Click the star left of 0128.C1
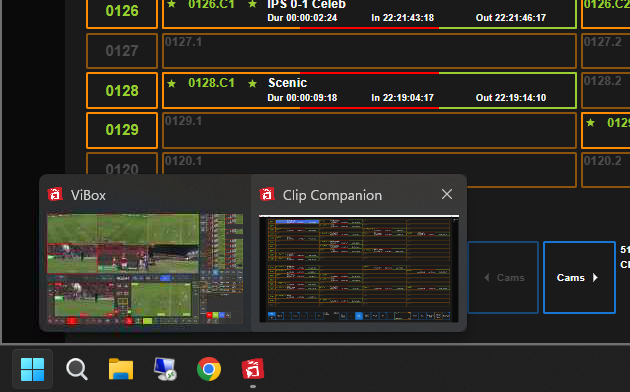Viewport: 630px width, 392px height. tap(172, 84)
